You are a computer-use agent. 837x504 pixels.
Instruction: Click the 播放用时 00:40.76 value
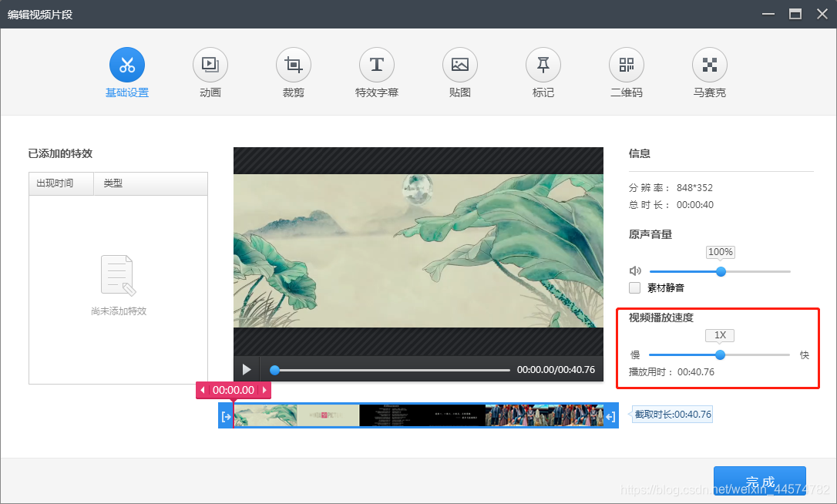pos(695,372)
